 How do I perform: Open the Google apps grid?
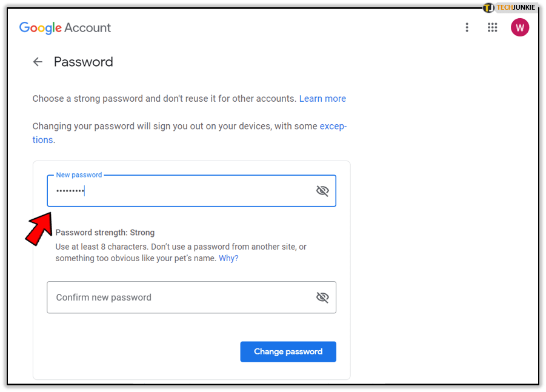pyautogui.click(x=493, y=27)
